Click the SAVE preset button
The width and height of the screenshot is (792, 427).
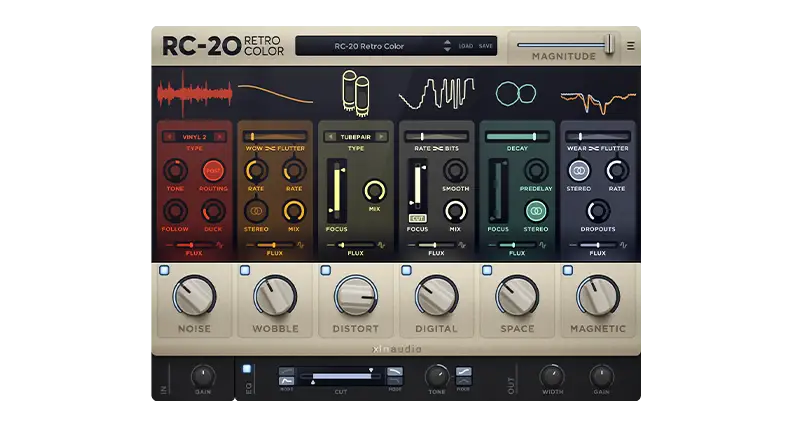[485, 46]
